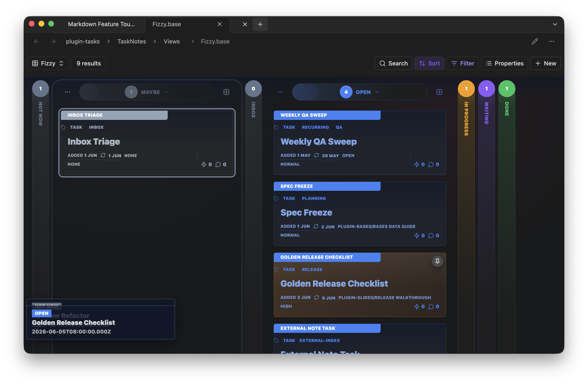This screenshot has width=588, height=385.
Task: Click comment bubble on Spec Freeze
Action: coord(434,236)
